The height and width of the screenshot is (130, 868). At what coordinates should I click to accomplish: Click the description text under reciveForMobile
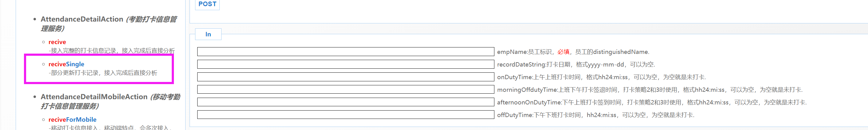110,127
